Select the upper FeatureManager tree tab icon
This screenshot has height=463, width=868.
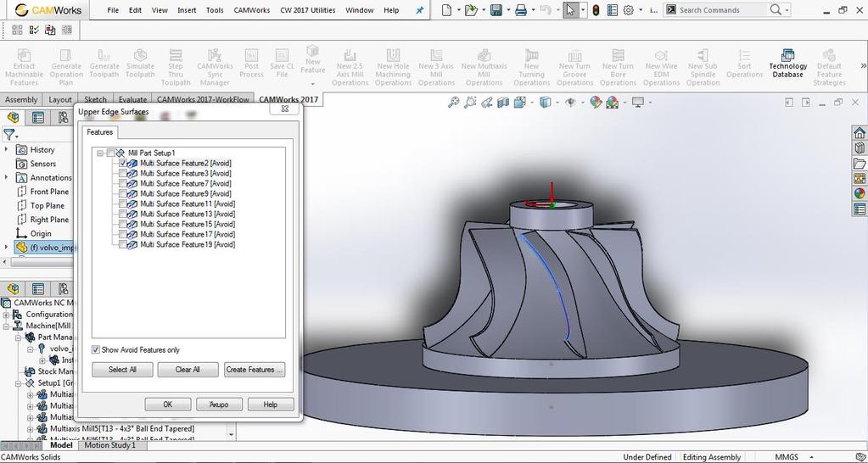[x=14, y=117]
